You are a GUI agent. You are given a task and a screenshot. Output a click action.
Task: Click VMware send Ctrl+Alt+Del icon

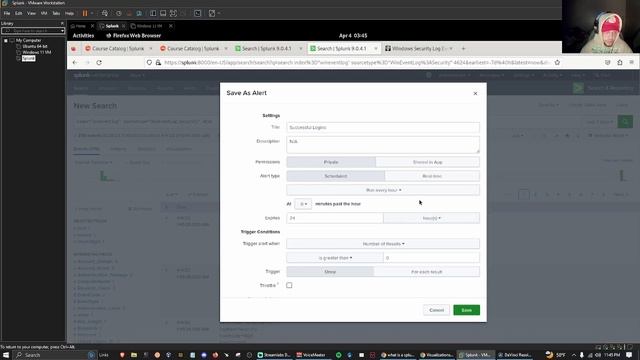pyautogui.click(x=105, y=13)
